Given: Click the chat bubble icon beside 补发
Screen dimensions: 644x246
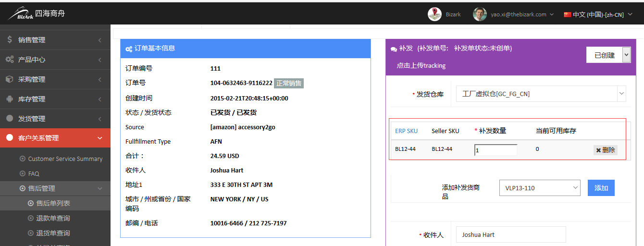Looking at the screenshot, I should tap(394, 49).
